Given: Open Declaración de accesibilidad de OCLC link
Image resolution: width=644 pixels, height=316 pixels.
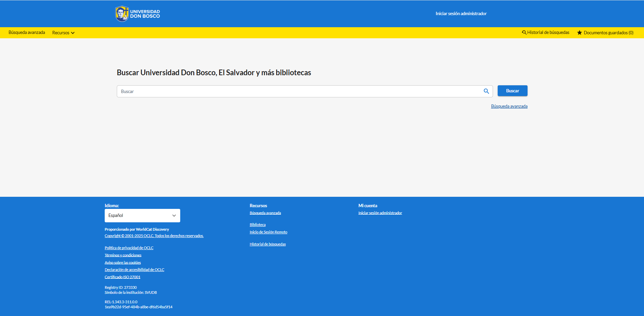Looking at the screenshot, I should tap(134, 270).
